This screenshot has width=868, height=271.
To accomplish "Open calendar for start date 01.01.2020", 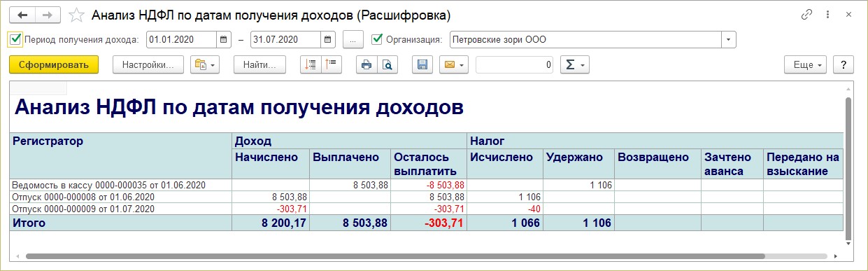I will 223,39.
